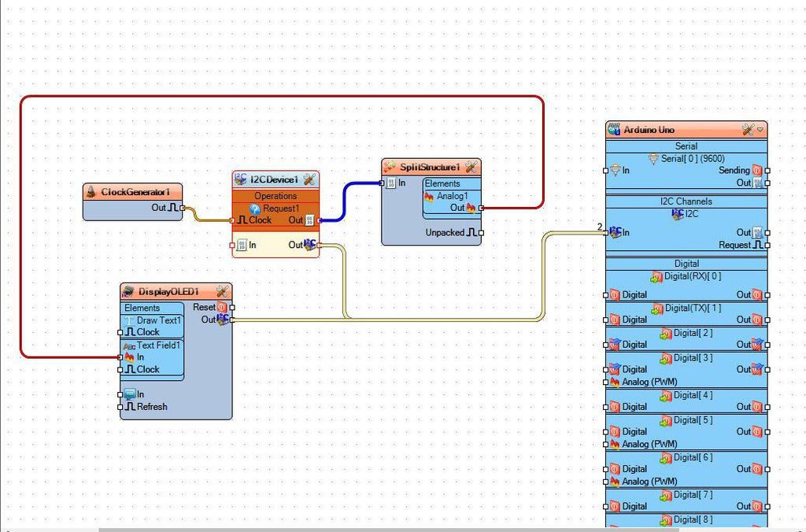Click the Digital[ 3 ] Analog (PWM) pin
The width and height of the screenshot is (806, 532).
(x=605, y=382)
